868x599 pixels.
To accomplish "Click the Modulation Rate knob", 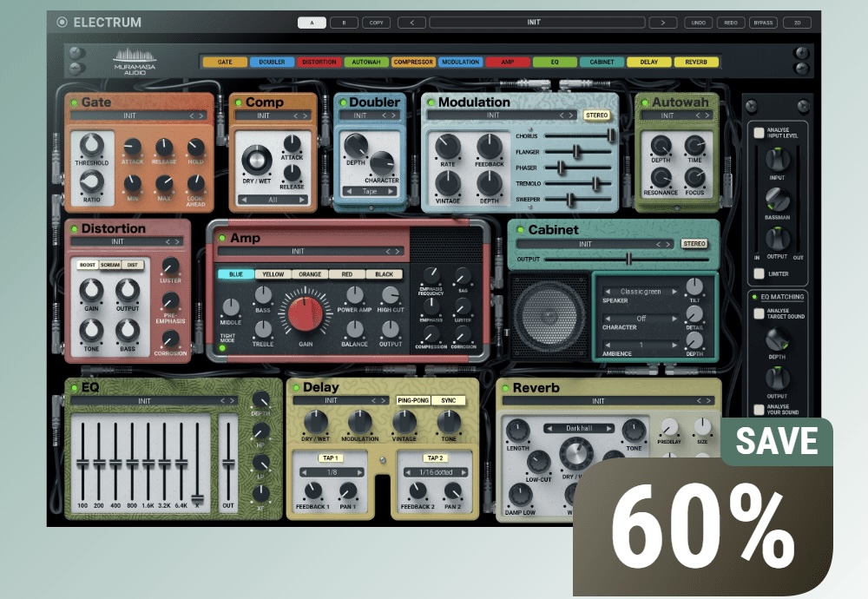I will point(447,147).
